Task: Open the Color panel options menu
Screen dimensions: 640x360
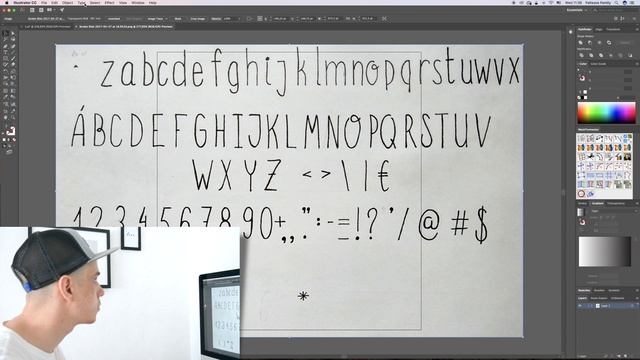Action: click(636, 64)
